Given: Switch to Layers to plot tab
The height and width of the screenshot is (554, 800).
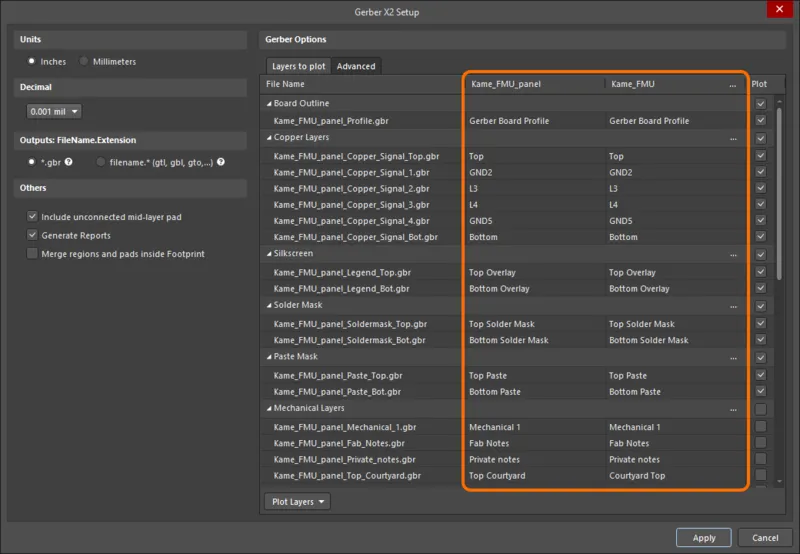Looking at the screenshot, I should point(299,67).
